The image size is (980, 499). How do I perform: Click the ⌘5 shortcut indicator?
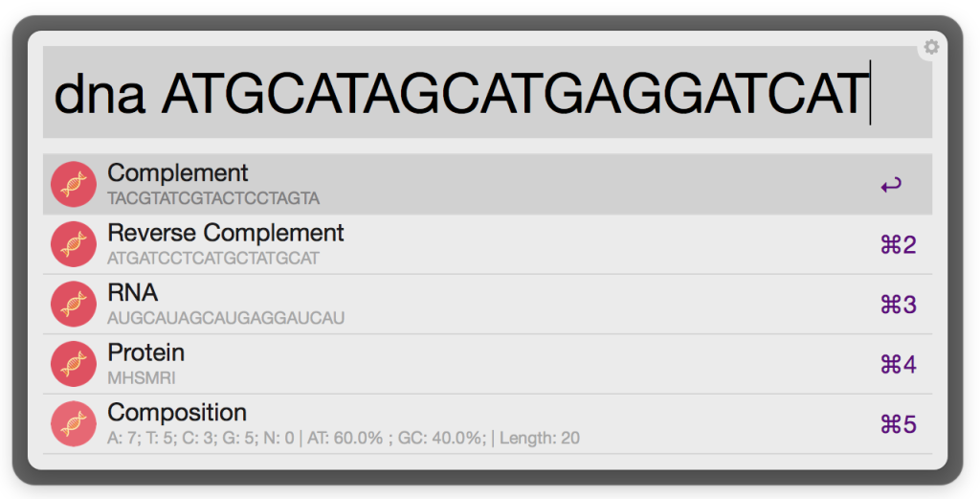tap(898, 424)
